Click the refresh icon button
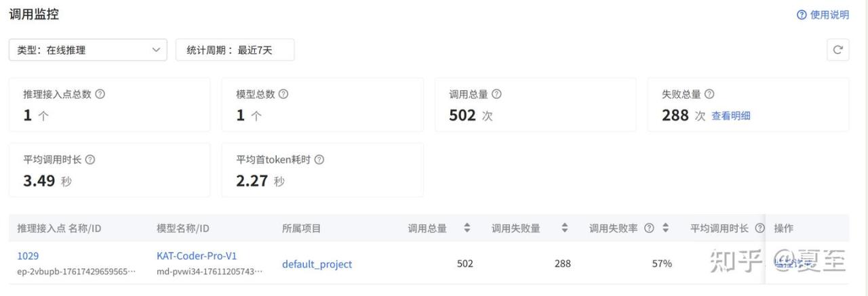 click(x=837, y=49)
